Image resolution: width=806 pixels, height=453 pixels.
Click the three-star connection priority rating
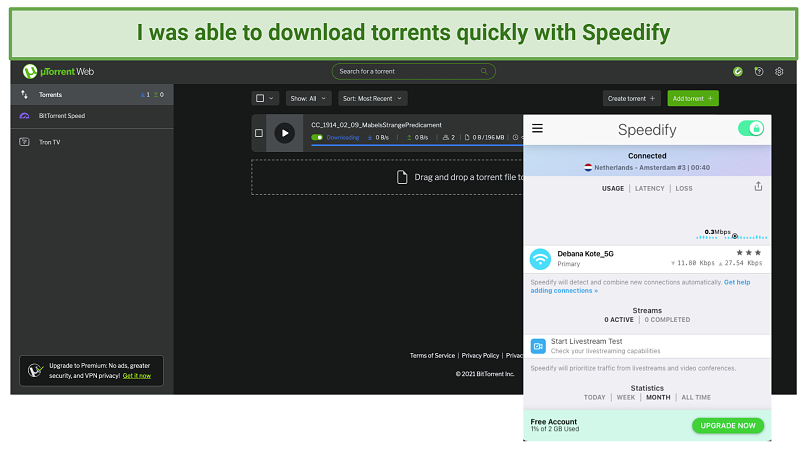tap(748, 252)
